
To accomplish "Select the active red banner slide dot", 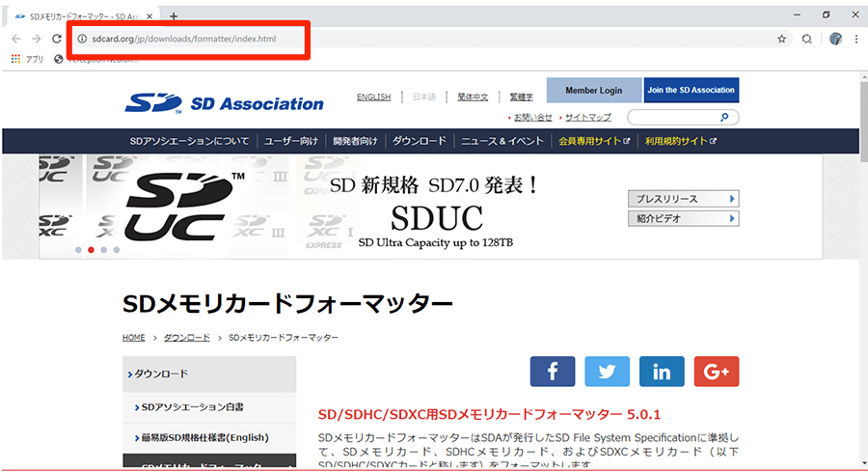I will coord(91,250).
